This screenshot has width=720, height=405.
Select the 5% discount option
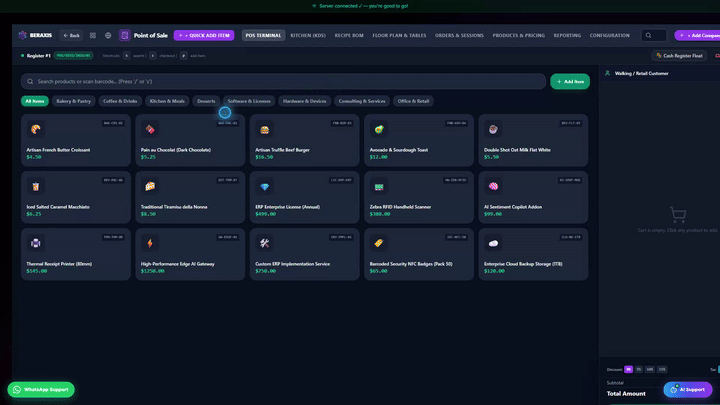click(639, 369)
